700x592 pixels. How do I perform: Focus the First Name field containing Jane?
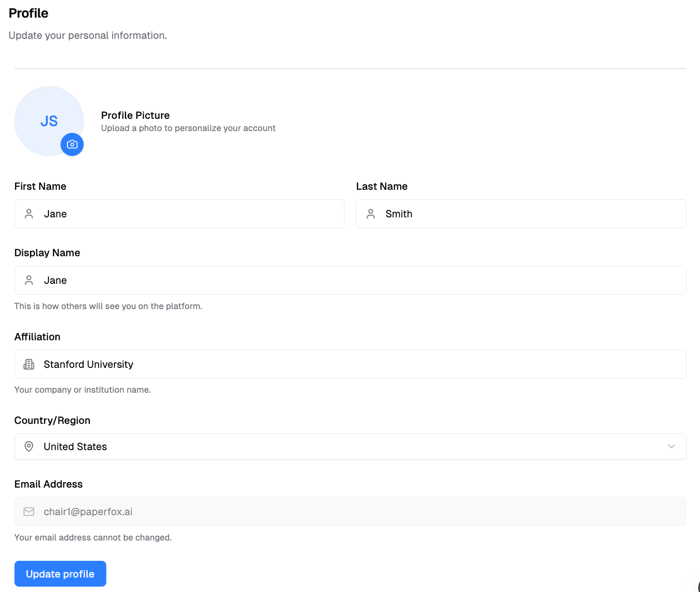point(190,214)
